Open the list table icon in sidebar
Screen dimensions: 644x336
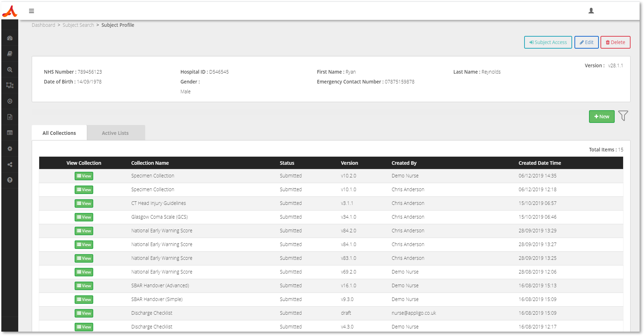point(10,133)
